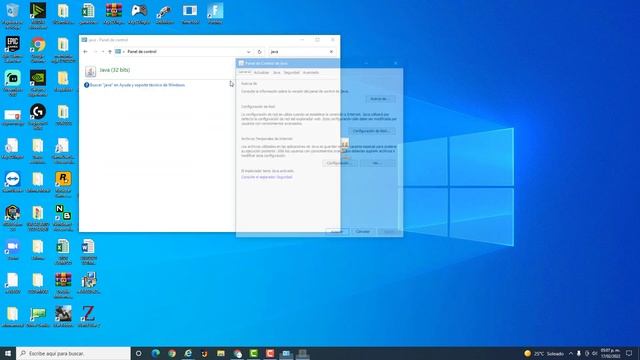Switch to the Avanzado tab

pyautogui.click(x=311, y=73)
